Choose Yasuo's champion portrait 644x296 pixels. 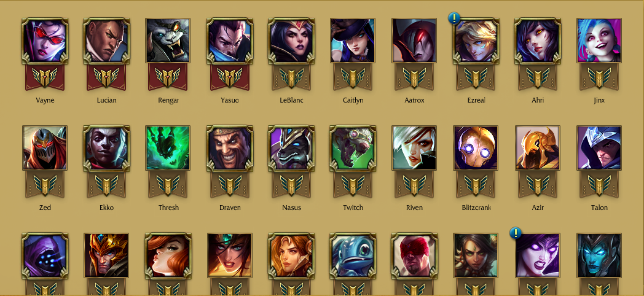(230, 41)
